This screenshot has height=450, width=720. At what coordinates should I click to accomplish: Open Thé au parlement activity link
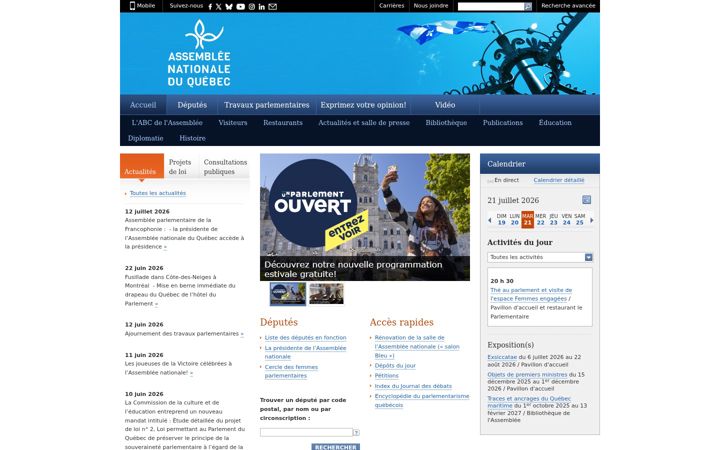[x=531, y=294]
